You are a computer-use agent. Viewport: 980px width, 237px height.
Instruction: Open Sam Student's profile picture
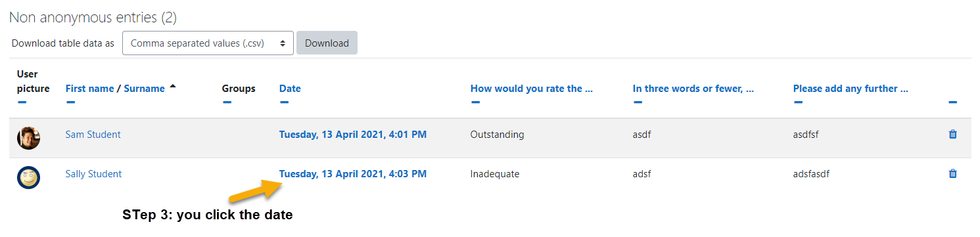(28, 138)
